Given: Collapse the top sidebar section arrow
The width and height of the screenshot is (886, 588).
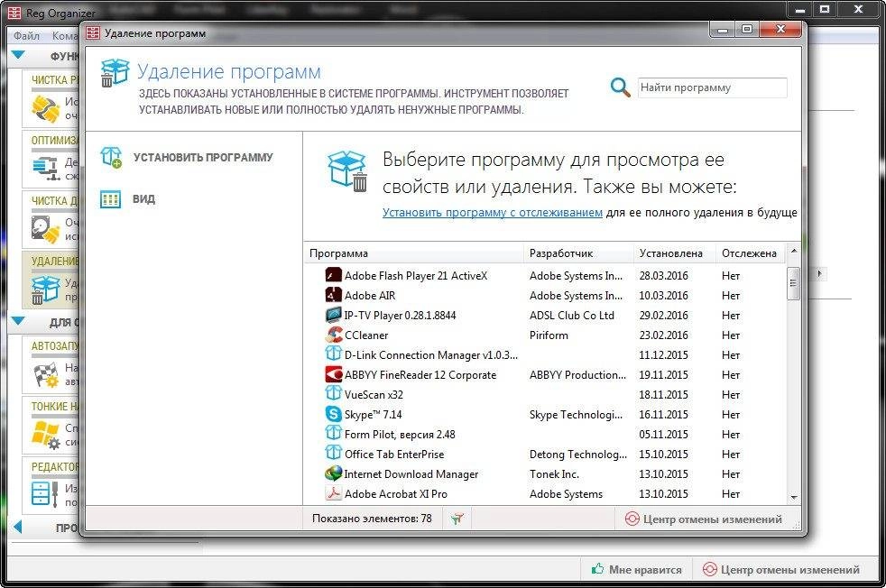Looking at the screenshot, I should pyautogui.click(x=18, y=55).
